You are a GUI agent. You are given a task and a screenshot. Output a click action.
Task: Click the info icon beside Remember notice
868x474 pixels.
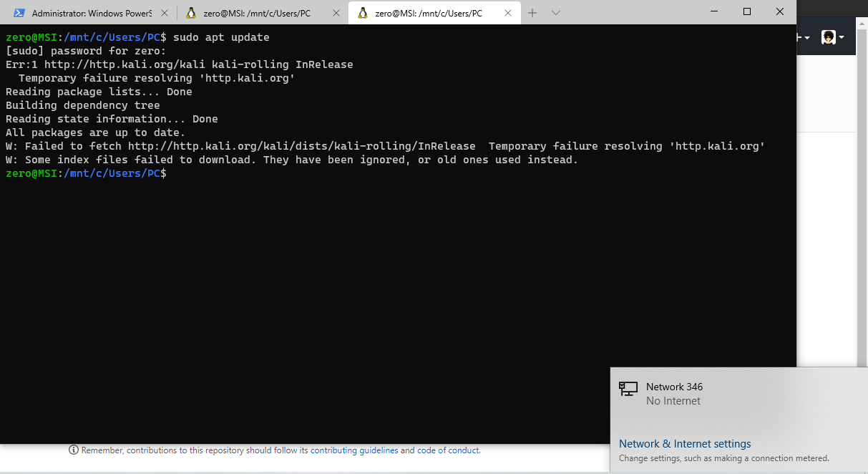tap(74, 450)
